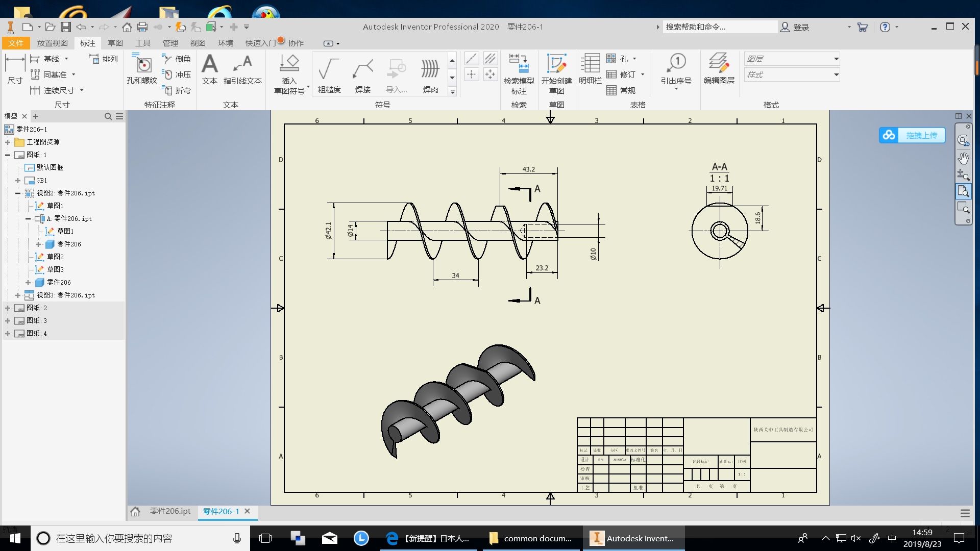Switch to the 工具 ribbon tab
Viewport: 980px width, 551px height.
(x=142, y=43)
